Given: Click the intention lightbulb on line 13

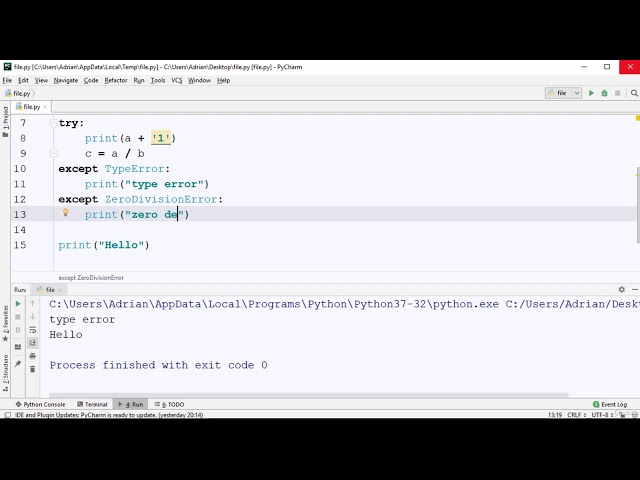Looking at the screenshot, I should 65,212.
